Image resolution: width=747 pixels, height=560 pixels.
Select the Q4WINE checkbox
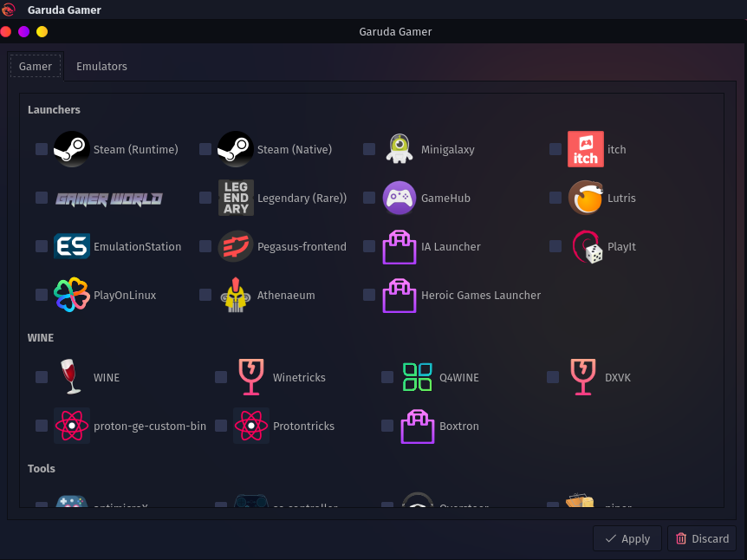[387, 377]
